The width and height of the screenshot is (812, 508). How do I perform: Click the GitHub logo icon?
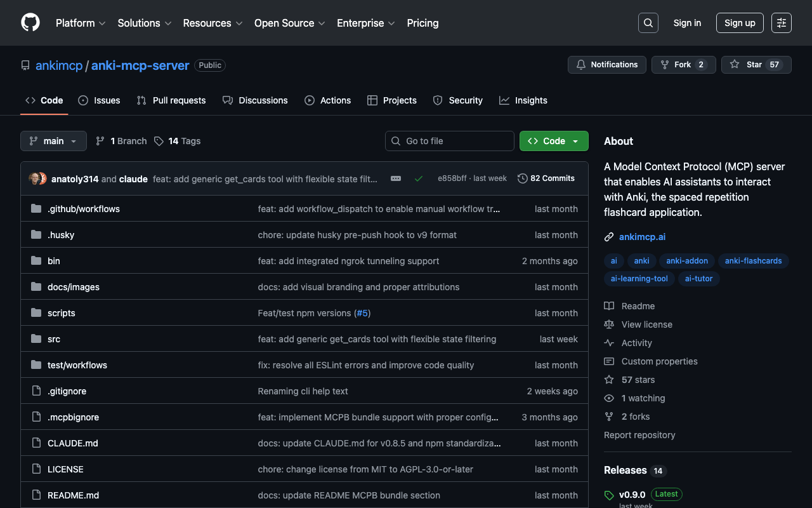coord(30,23)
